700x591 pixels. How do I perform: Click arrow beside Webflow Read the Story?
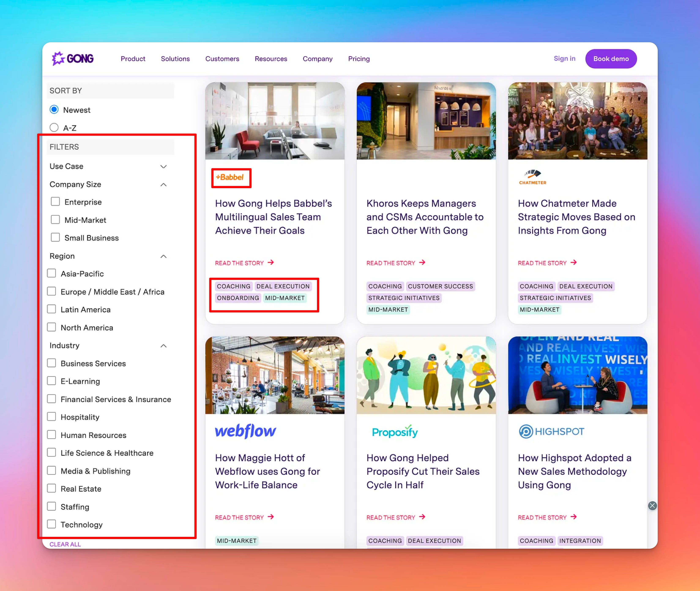[x=271, y=517]
